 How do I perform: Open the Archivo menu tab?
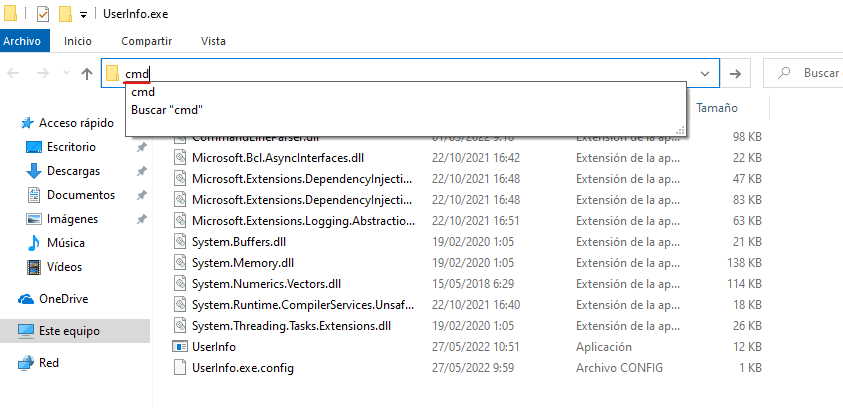(x=22, y=41)
